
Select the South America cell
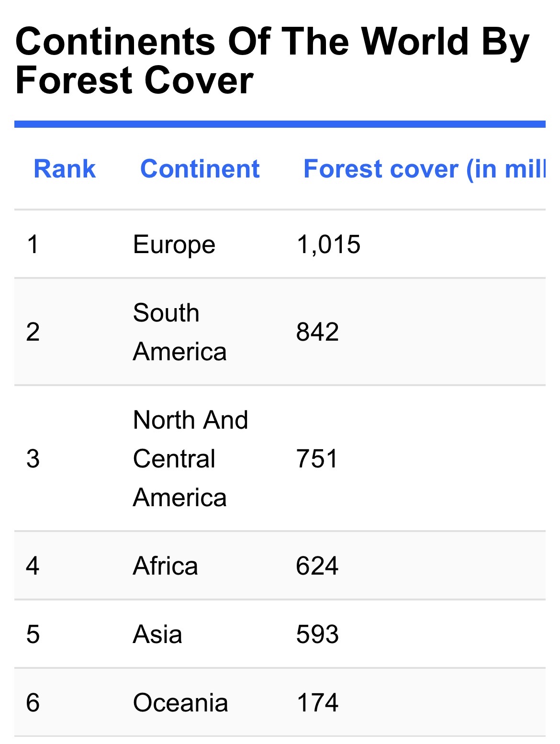pos(179,332)
